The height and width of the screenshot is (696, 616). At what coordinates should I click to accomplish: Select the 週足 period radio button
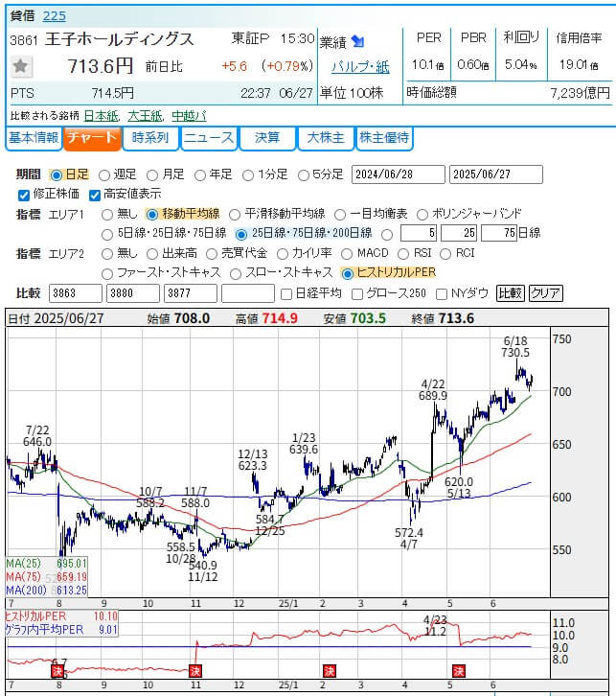pyautogui.click(x=104, y=175)
